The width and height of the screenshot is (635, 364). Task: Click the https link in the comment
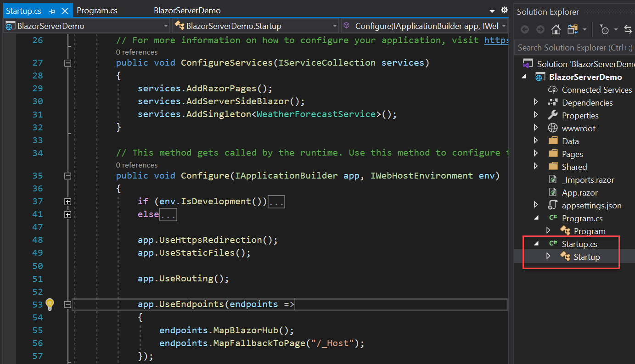[x=496, y=40]
